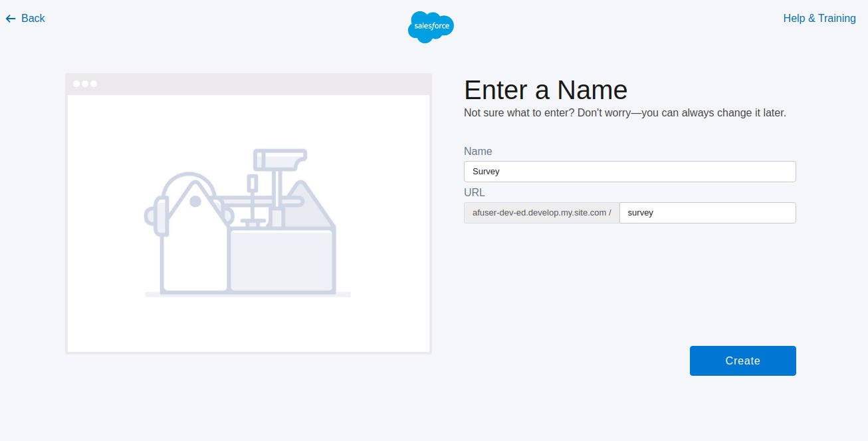
Task: Click the toolbox body in the illustration
Action: click(x=281, y=261)
